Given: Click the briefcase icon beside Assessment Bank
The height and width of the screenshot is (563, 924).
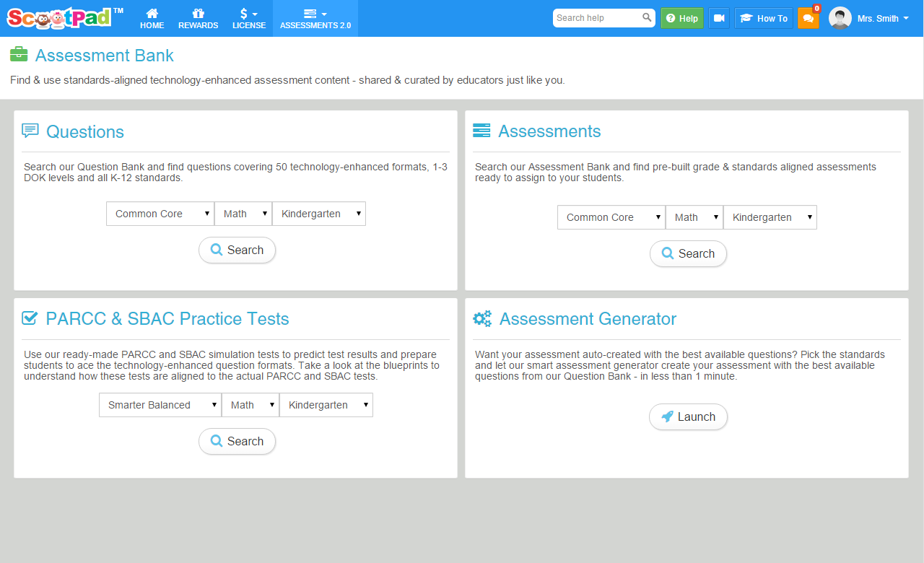Looking at the screenshot, I should click(18, 54).
